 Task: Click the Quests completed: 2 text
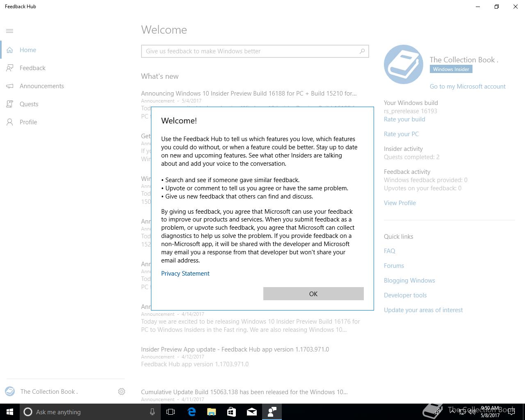[x=412, y=157]
